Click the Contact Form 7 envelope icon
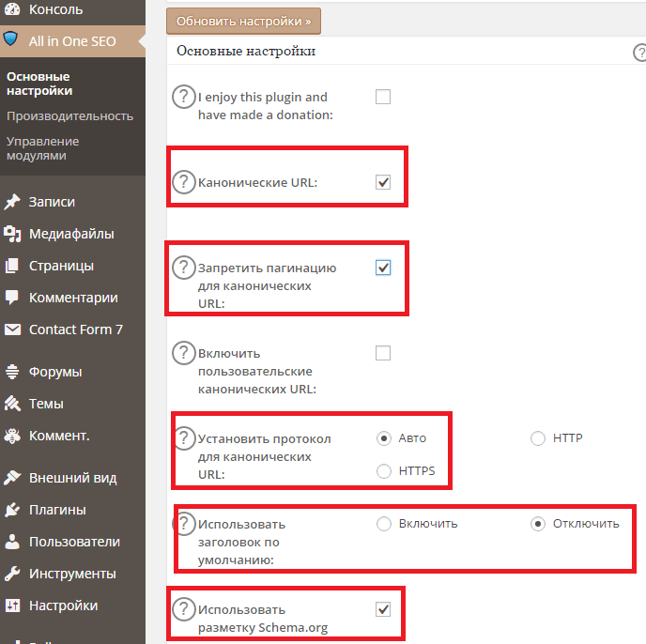The image size is (646, 644). (12, 330)
